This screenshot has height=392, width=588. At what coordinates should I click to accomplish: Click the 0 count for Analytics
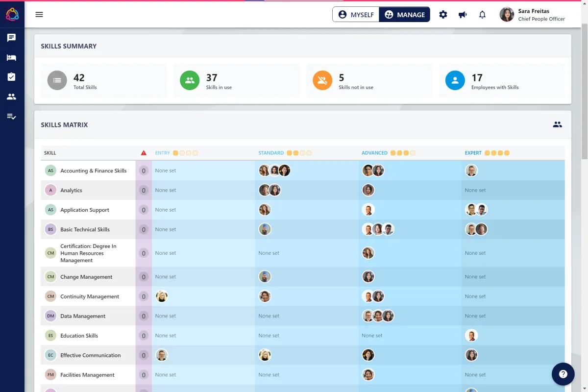click(144, 190)
